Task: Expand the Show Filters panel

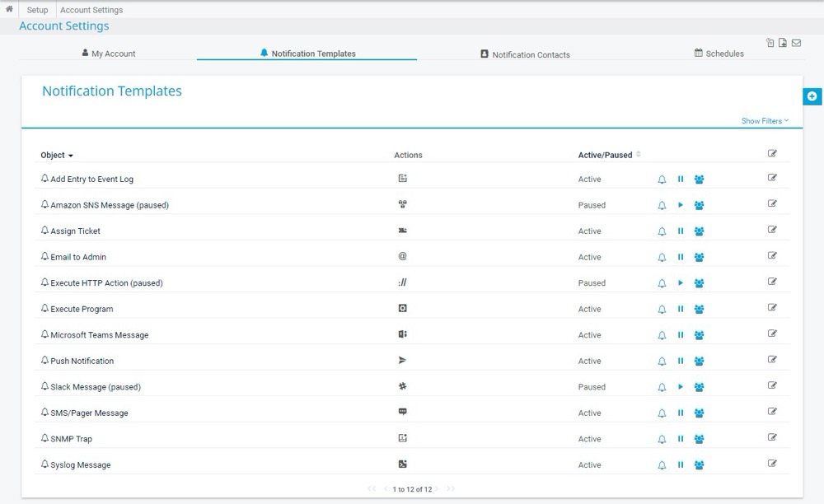Action: click(x=765, y=121)
